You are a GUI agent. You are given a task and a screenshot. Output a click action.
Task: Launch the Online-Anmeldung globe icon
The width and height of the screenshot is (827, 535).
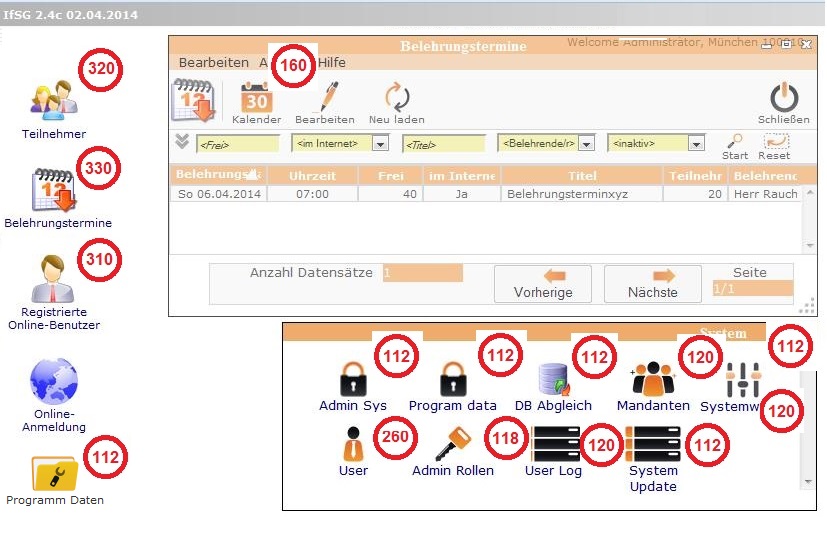click(54, 381)
